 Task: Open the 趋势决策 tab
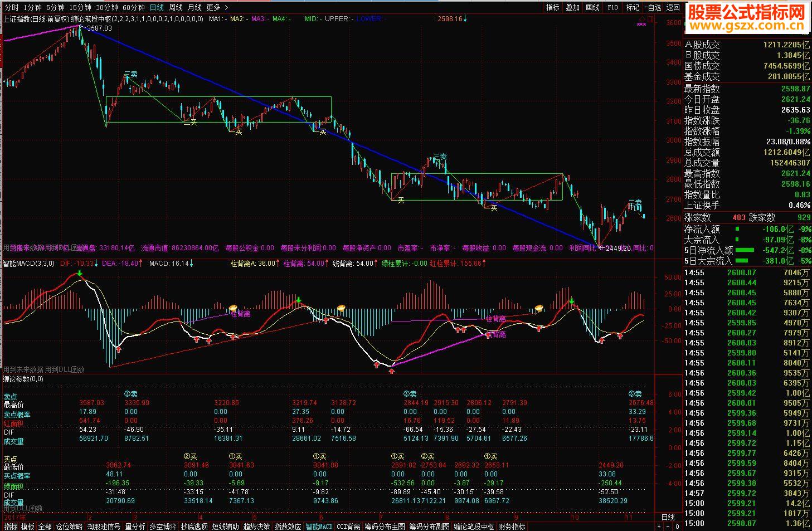256,527
